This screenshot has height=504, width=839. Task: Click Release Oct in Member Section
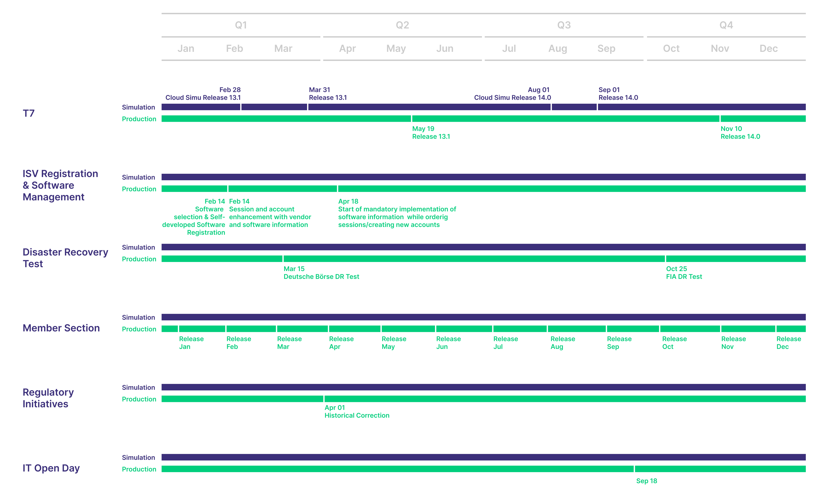[674, 343]
